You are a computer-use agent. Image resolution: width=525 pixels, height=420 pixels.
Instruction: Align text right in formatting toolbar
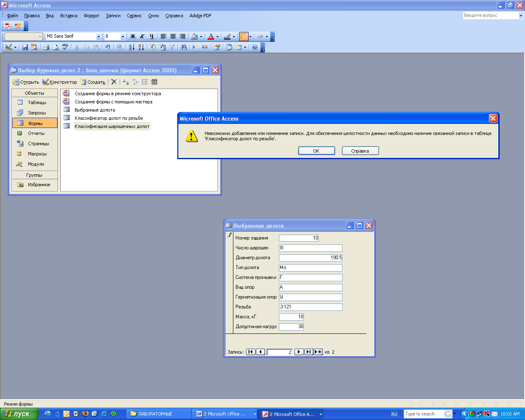click(x=183, y=36)
